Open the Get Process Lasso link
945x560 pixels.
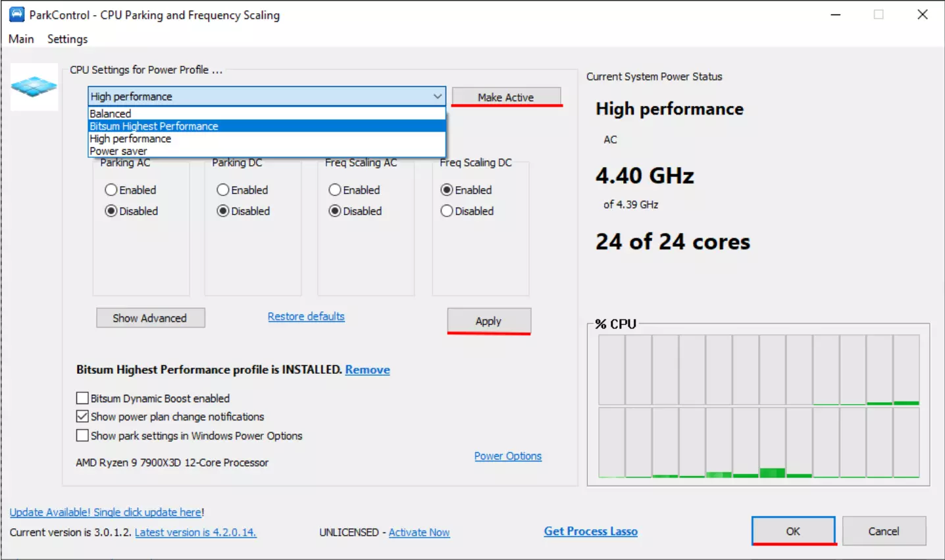590,531
